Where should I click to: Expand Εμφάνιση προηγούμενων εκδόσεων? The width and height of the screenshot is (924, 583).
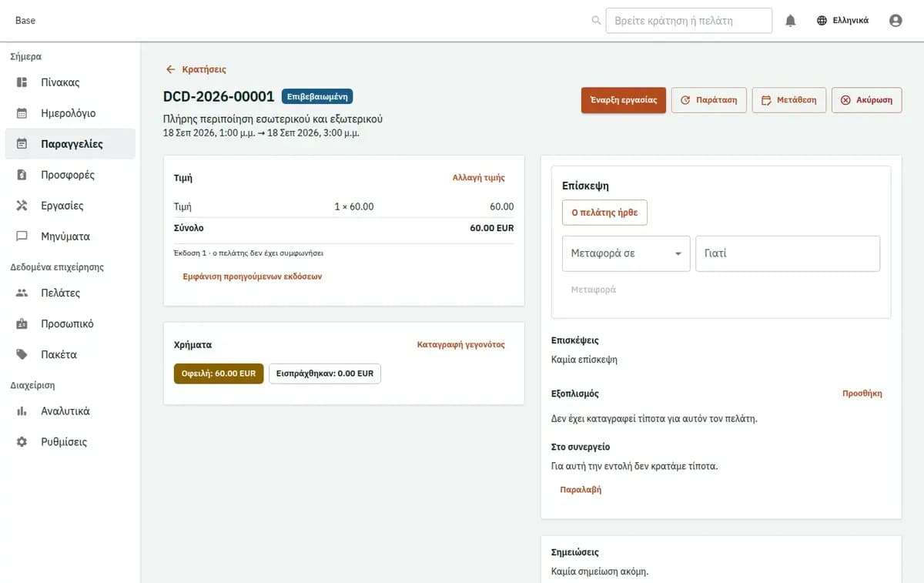pyautogui.click(x=252, y=276)
